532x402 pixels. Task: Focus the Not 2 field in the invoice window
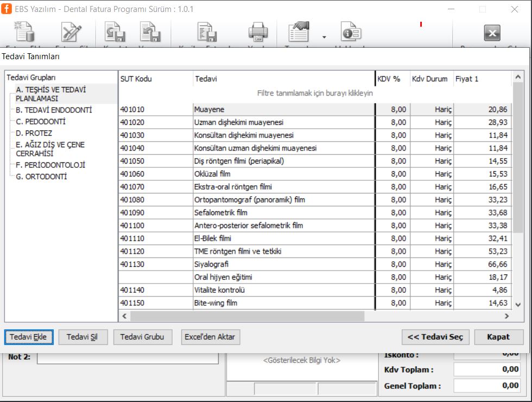(128, 358)
